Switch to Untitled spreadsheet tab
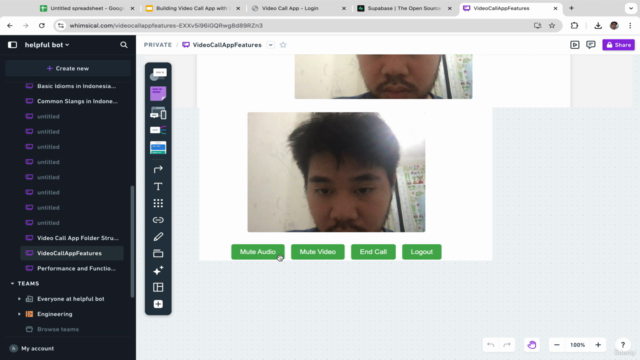The width and height of the screenshot is (640, 360). [x=87, y=8]
